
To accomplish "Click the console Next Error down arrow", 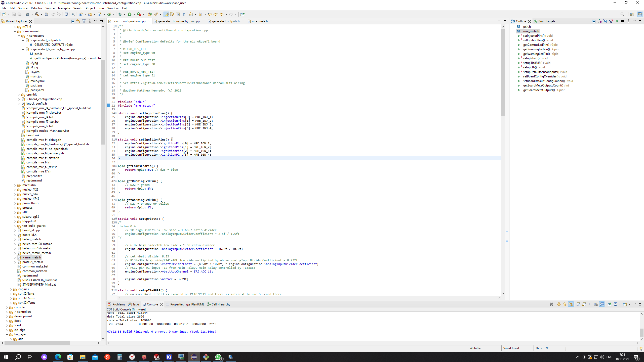I will (x=559, y=304).
